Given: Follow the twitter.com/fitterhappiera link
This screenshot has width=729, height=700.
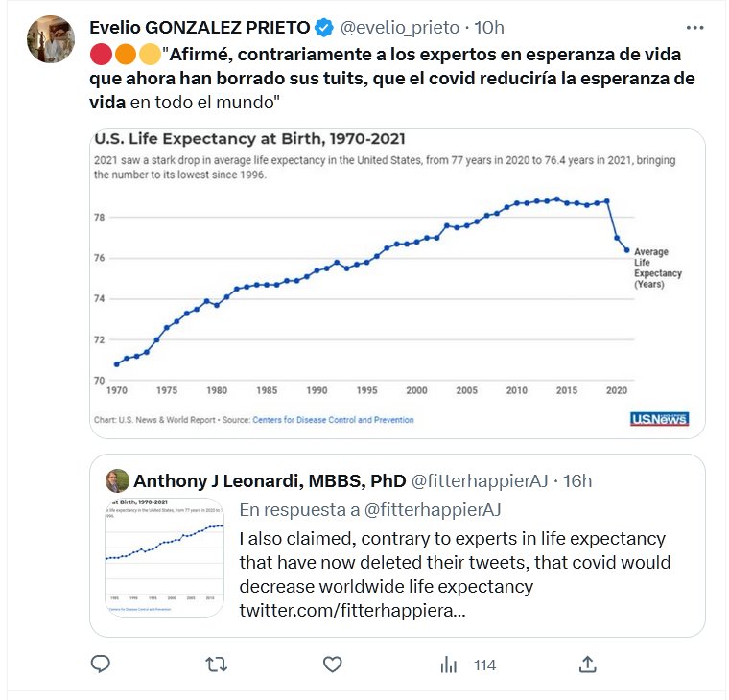Looking at the screenshot, I should (352, 610).
